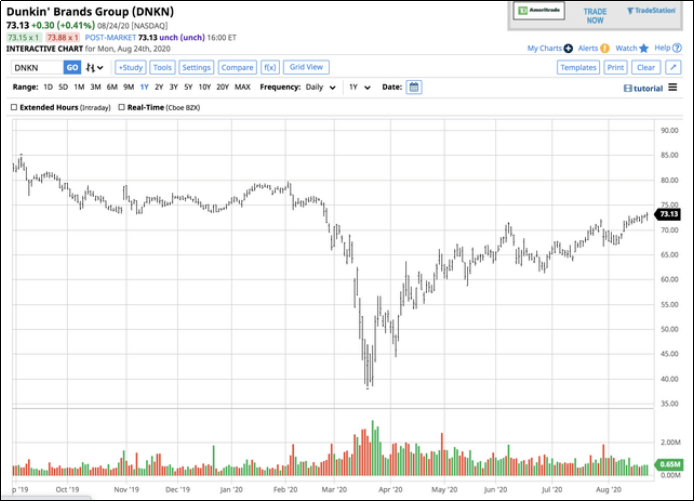
Task: Open the My Charts link
Action: [544, 48]
